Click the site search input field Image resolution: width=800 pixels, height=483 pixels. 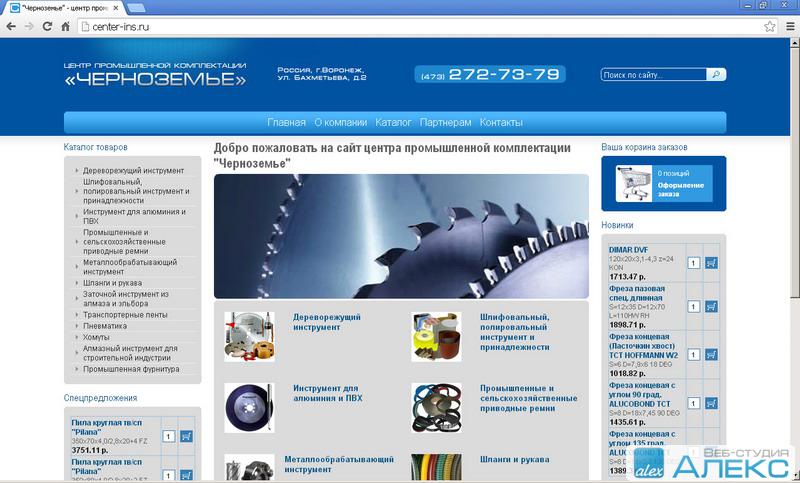pos(655,75)
